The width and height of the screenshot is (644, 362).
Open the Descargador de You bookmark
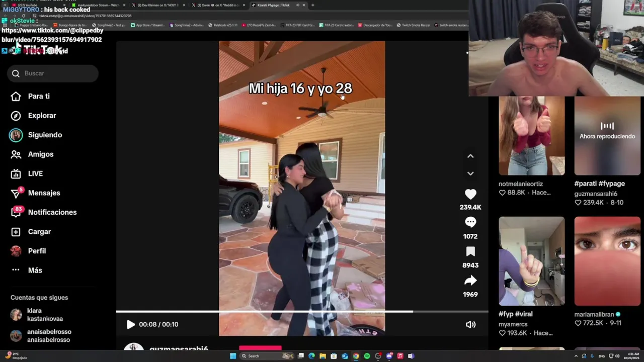(x=375, y=25)
